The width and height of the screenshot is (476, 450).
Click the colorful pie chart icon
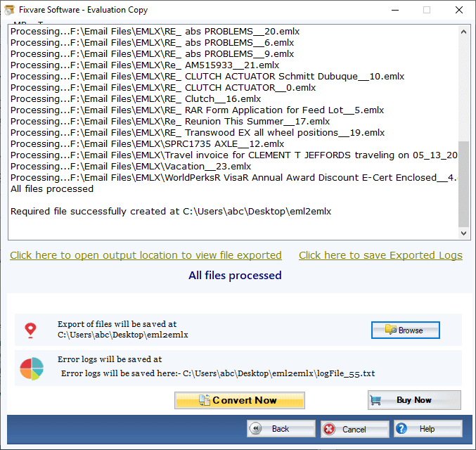pyautogui.click(x=32, y=368)
